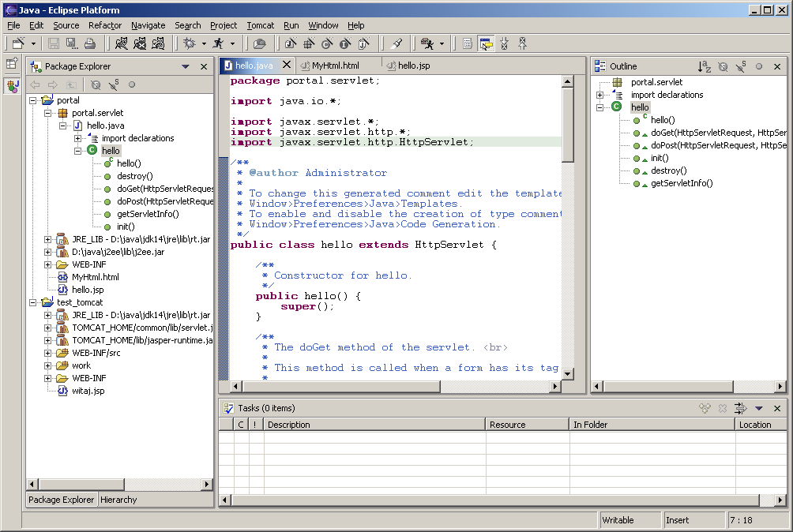Viewport: 793px width, 532px height.
Task: Click the editor vertical scrollbar down arrow
Action: pos(567,374)
